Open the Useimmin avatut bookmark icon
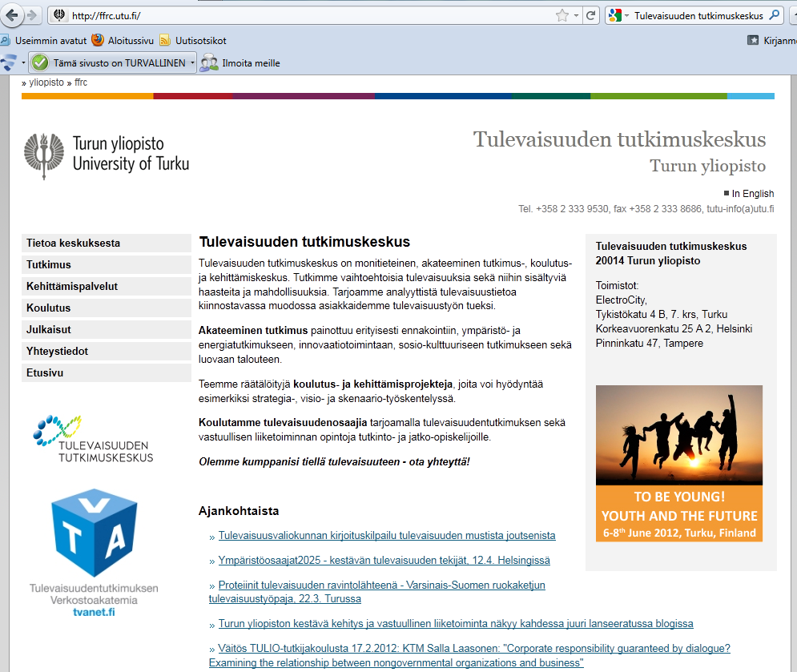The image size is (797, 672). coord(5,40)
